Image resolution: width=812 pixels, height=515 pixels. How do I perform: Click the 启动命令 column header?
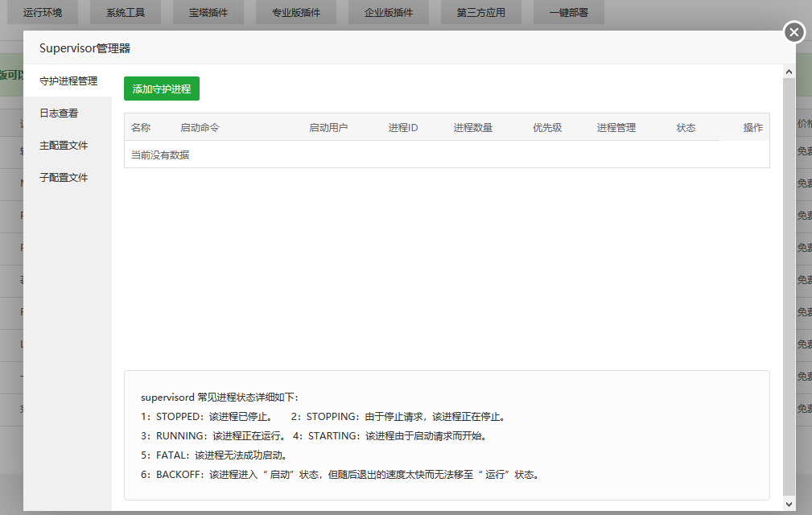click(200, 127)
